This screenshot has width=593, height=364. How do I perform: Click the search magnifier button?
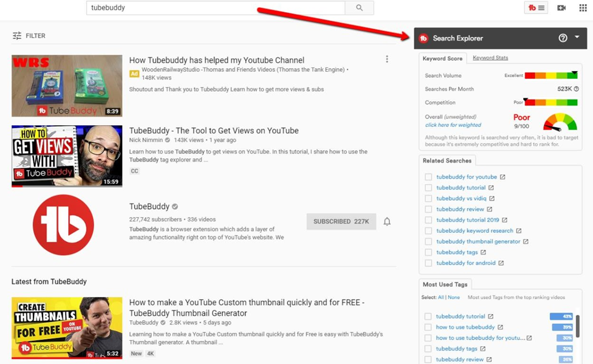[x=359, y=8]
